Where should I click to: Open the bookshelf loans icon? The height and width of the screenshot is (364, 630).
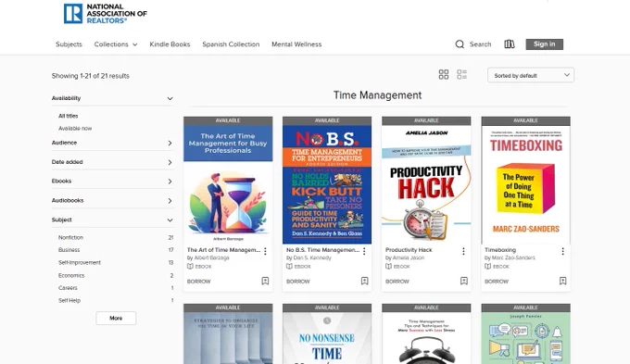(509, 44)
